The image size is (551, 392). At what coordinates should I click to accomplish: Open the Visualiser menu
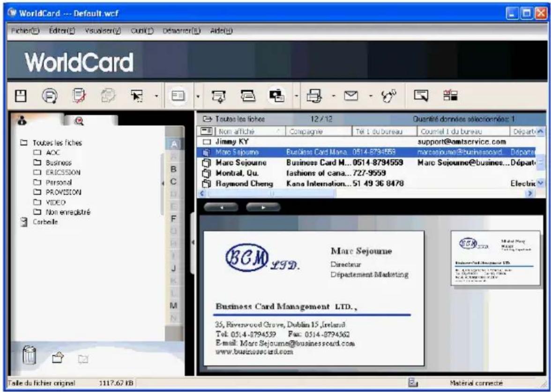click(103, 31)
